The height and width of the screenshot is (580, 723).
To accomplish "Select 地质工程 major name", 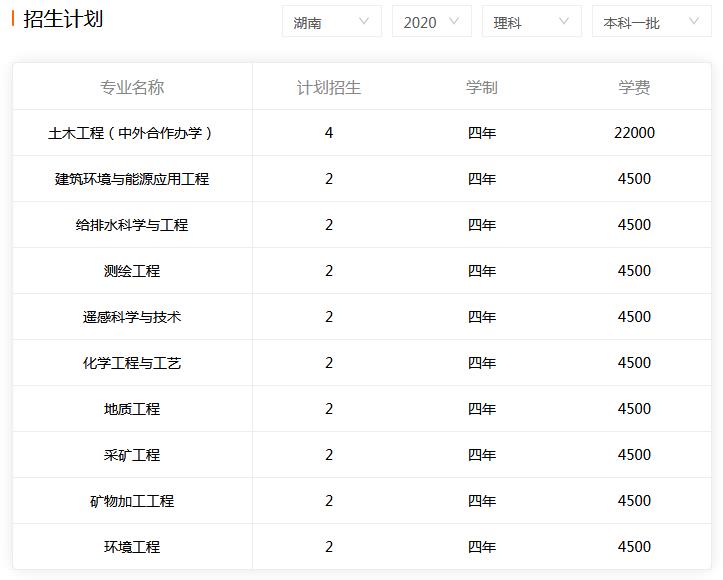I will pos(132,409).
